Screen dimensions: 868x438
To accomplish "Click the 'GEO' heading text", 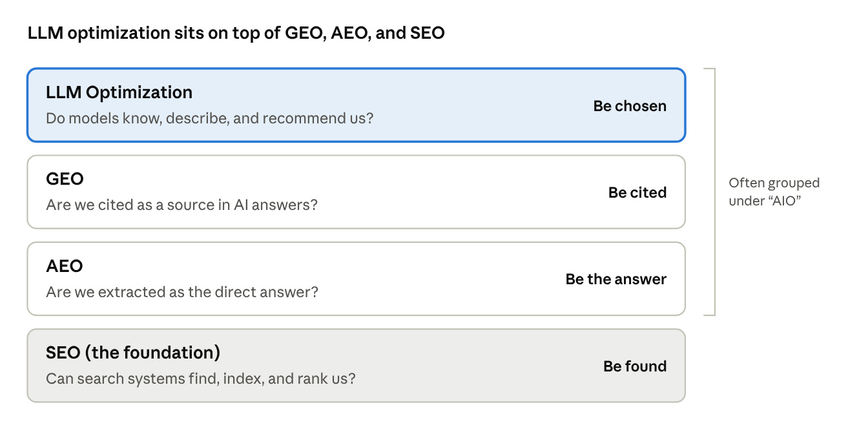I will [x=65, y=179].
